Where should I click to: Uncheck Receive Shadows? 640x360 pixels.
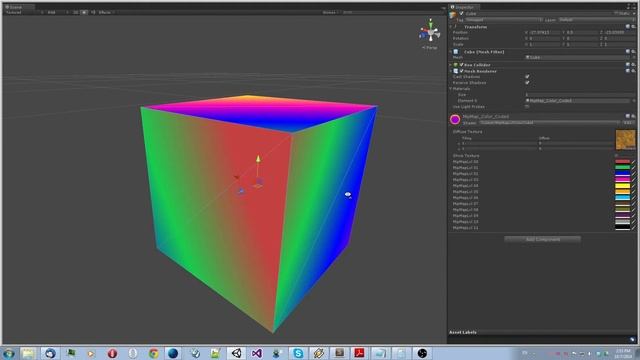coord(527,83)
